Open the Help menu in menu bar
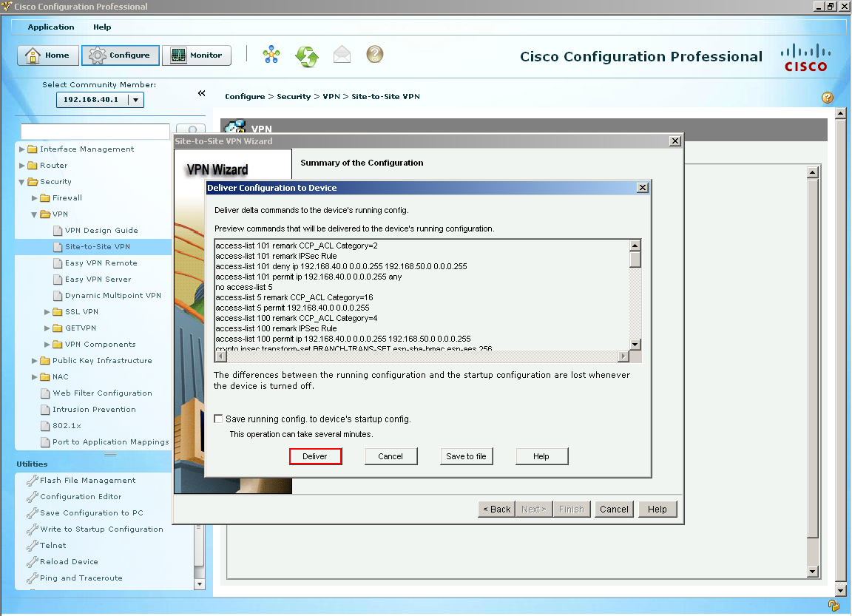 click(x=102, y=27)
